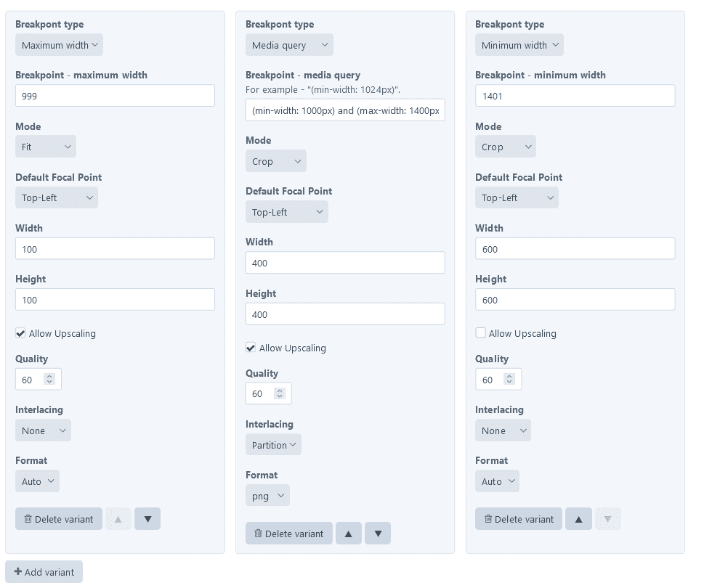Open Default Focal Point dropdown in Minimum width variant
Viewport: 704px width, 588px height.
point(517,197)
